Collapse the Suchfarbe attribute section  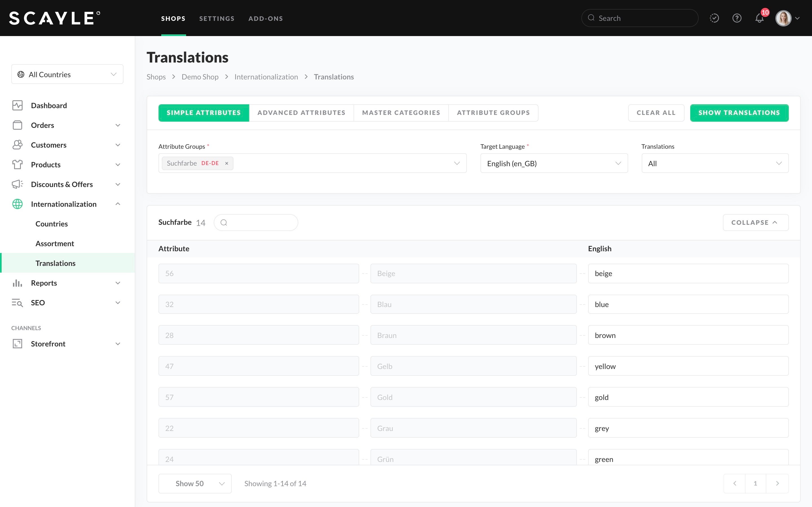click(x=755, y=223)
